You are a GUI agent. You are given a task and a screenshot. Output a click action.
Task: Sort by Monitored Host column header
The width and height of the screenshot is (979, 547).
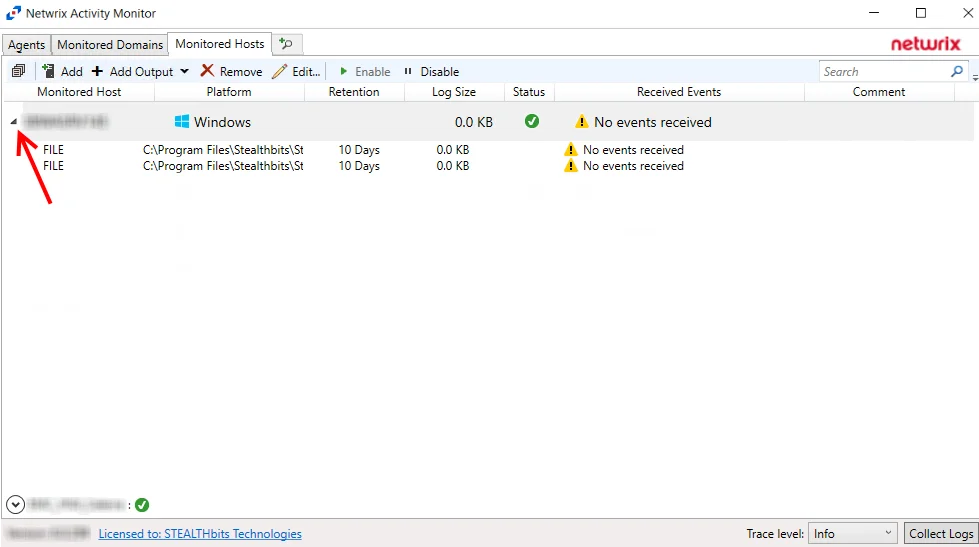pos(79,92)
